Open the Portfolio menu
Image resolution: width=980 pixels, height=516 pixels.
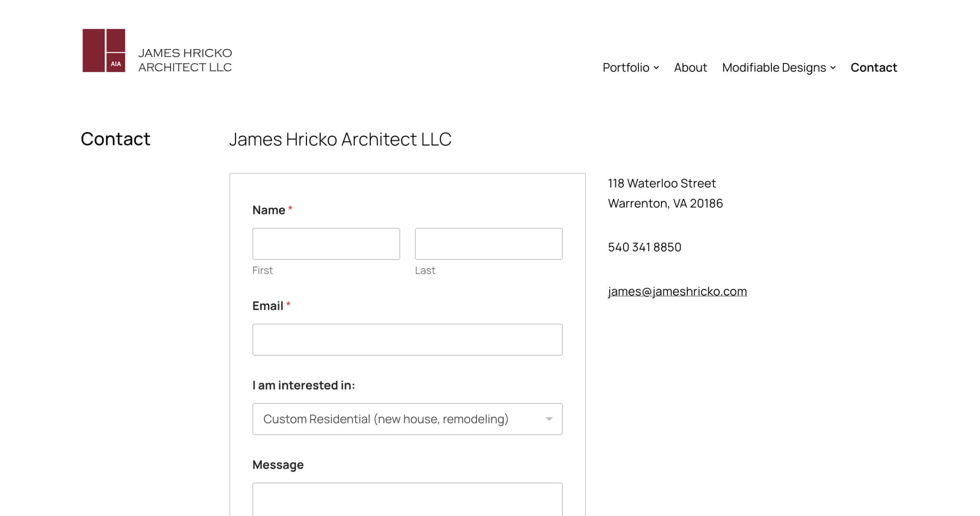click(x=626, y=68)
